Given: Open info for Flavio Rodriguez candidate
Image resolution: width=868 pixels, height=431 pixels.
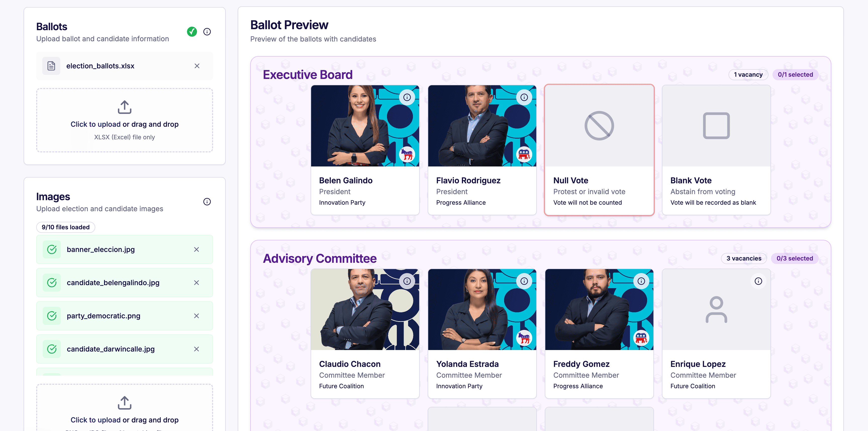Looking at the screenshot, I should [x=524, y=98].
